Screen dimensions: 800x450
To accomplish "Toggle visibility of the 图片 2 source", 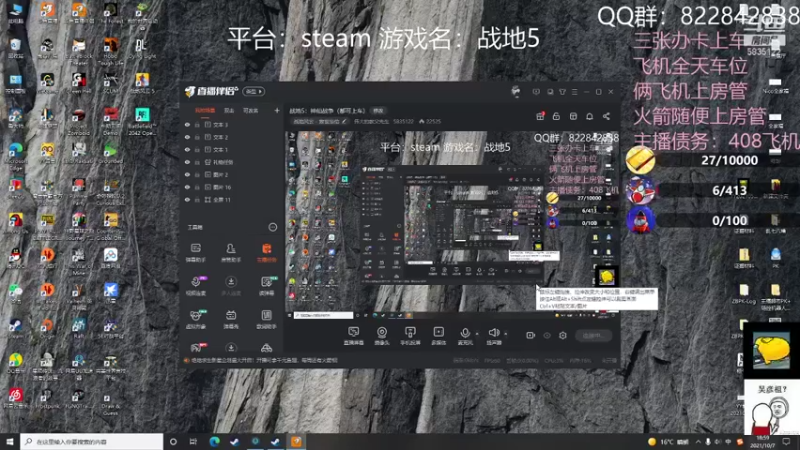I will point(187,174).
